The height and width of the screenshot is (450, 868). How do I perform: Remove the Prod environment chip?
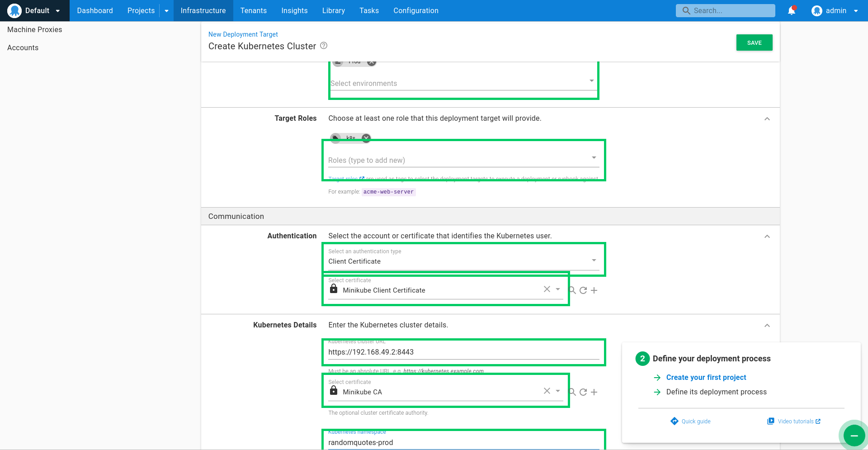tap(371, 62)
